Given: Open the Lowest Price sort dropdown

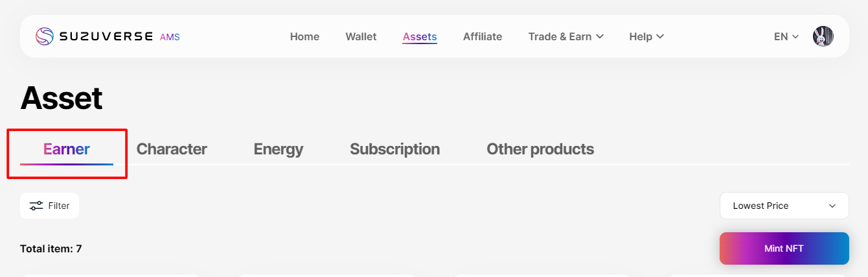Looking at the screenshot, I should coord(784,206).
